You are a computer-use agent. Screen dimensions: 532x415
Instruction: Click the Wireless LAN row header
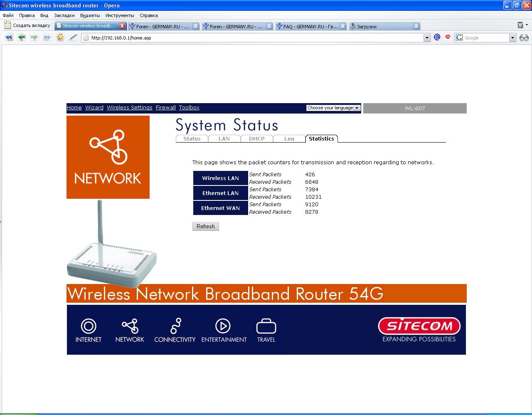coord(221,178)
